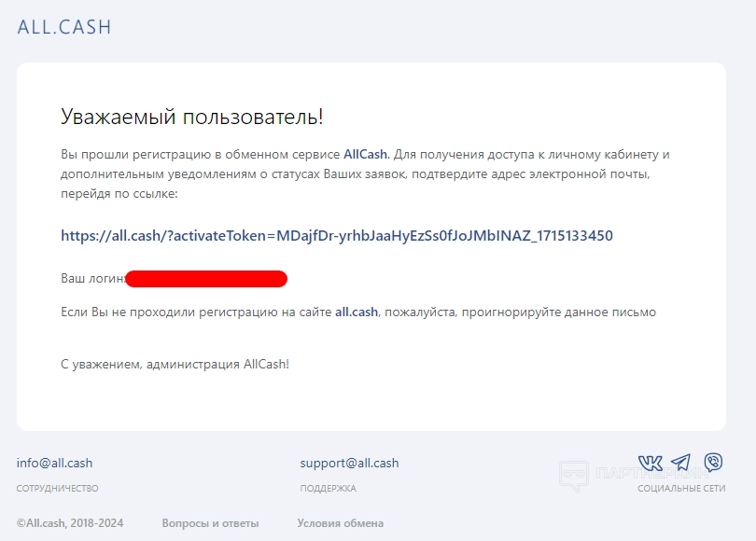The image size is (756, 541).
Task: Click the AllCash link in first paragraph
Action: pos(365,154)
